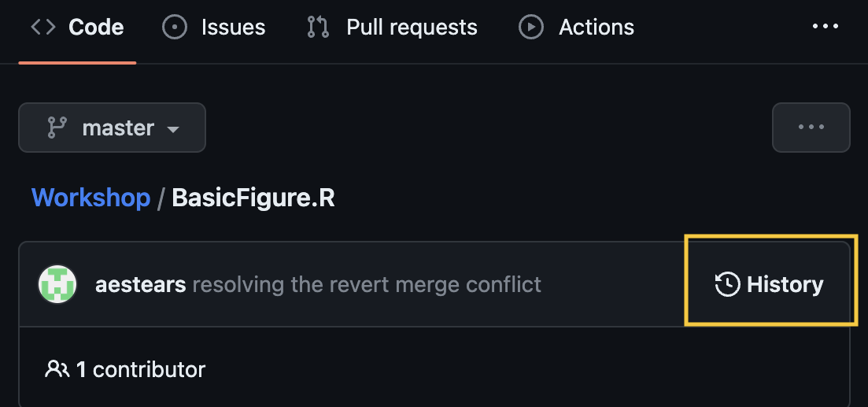
Task: Click the Issues circle-dot icon
Action: [175, 28]
